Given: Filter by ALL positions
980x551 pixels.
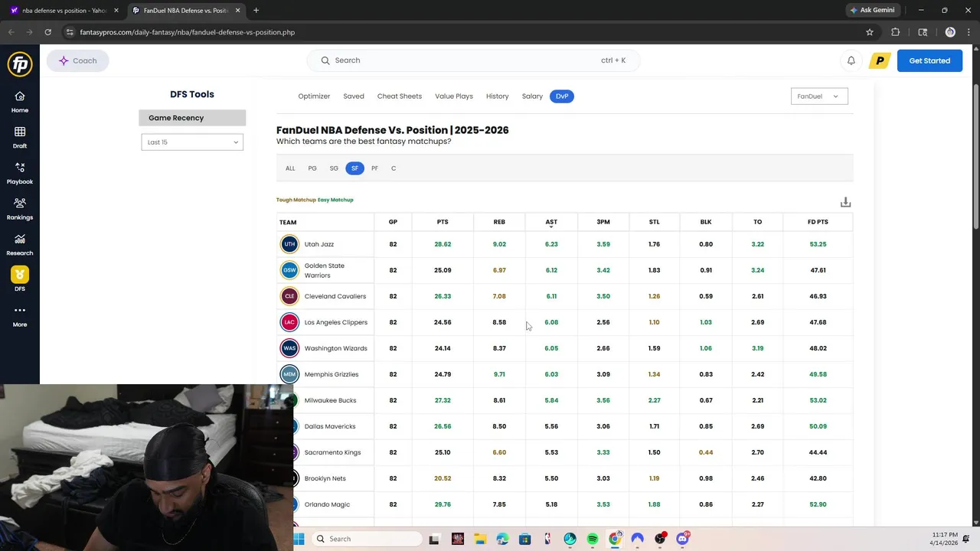Looking at the screenshot, I should (x=290, y=168).
